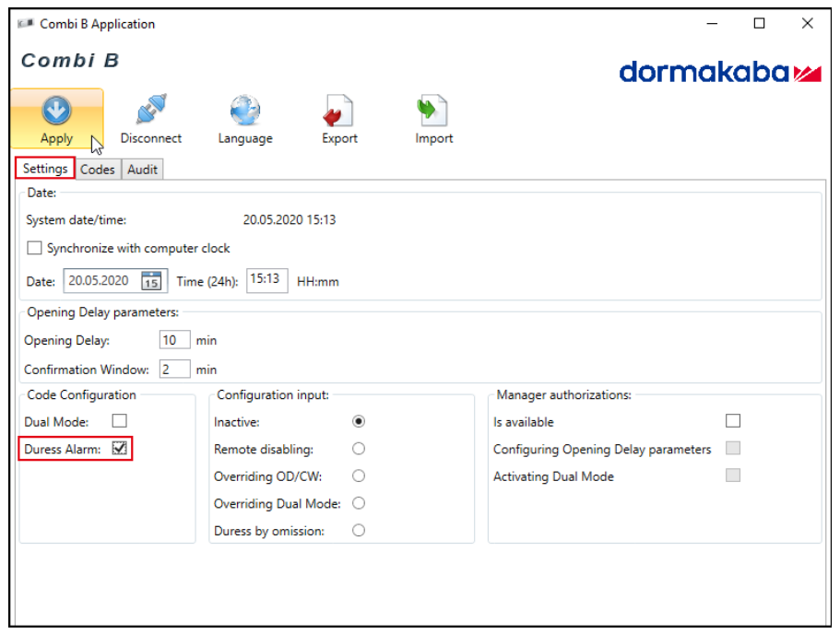The image size is (840, 634).
Task: Click the Disconnect plug icon
Action: click(150, 111)
